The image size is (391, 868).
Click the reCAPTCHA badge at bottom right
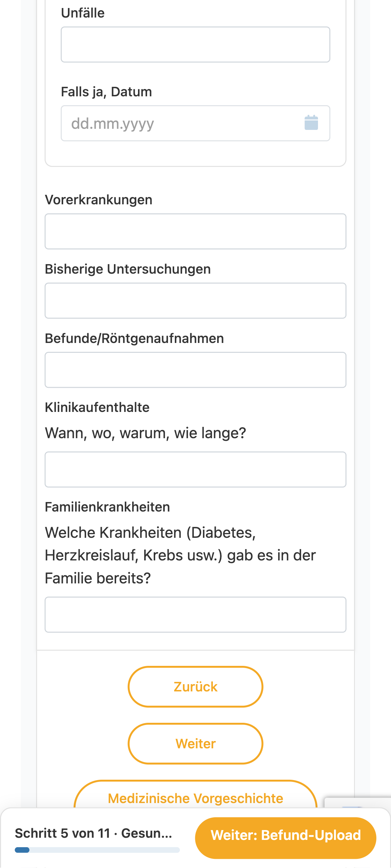pos(357,802)
